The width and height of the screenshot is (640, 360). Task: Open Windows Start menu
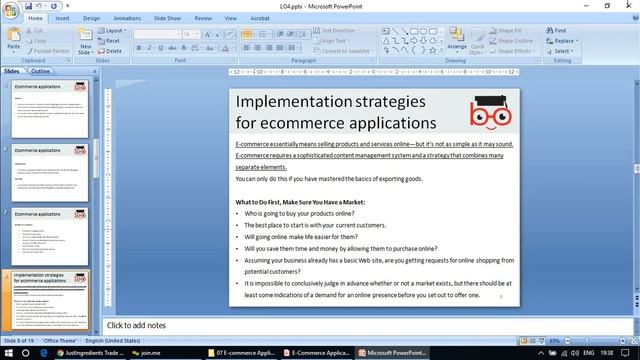8,353
